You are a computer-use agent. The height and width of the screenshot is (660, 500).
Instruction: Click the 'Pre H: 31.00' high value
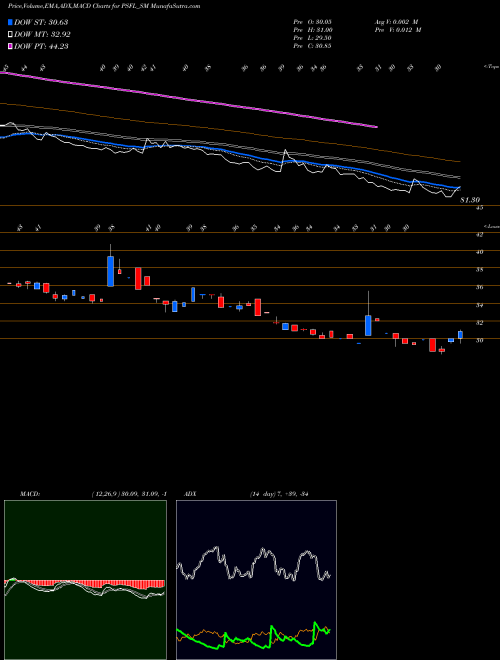coord(313,30)
